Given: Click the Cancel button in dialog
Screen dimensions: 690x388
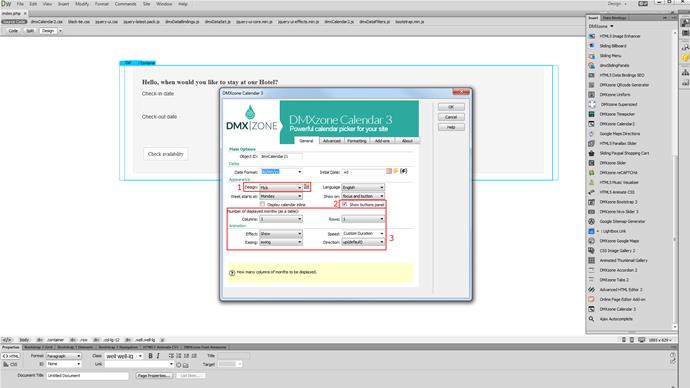Looking at the screenshot, I should [x=451, y=117].
